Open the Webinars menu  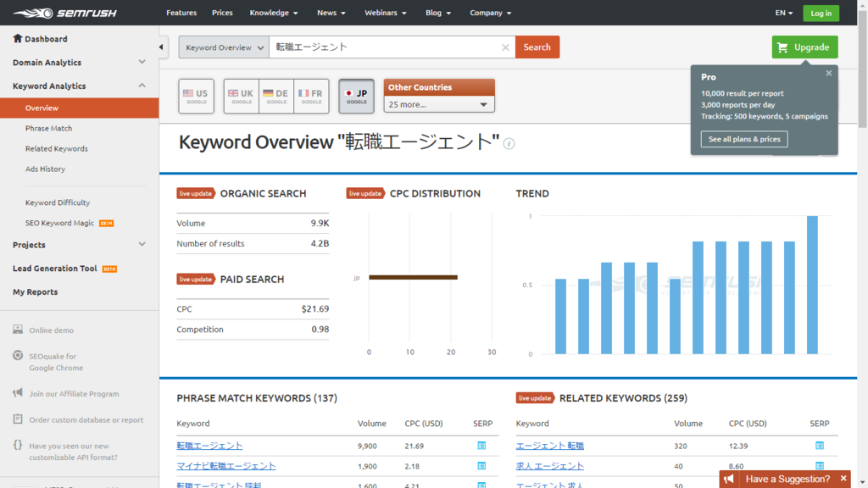(x=386, y=13)
